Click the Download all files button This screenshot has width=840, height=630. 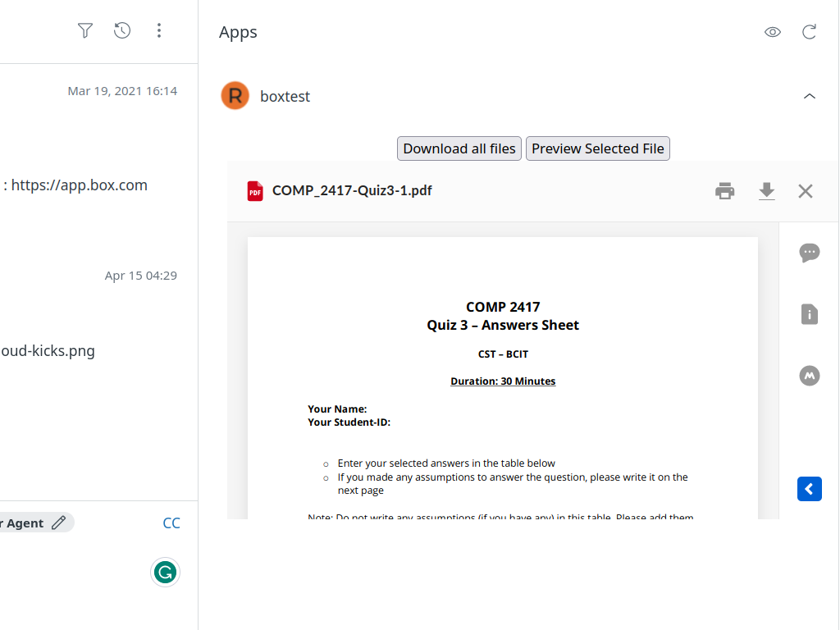pyautogui.click(x=459, y=148)
